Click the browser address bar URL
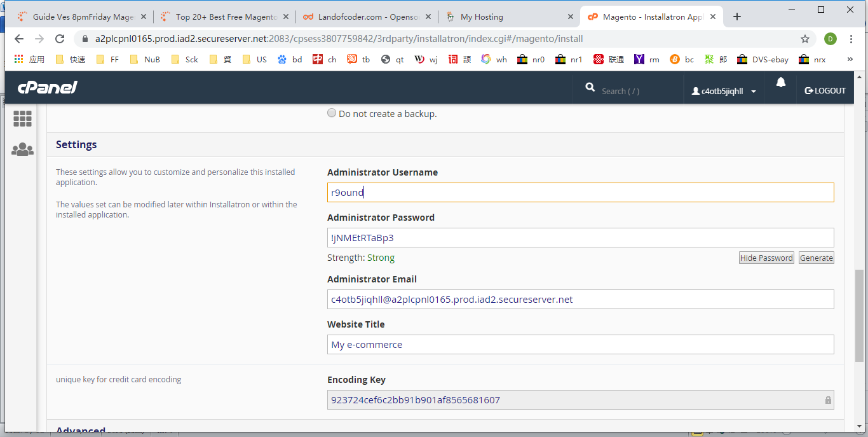868x437 pixels. [339, 39]
